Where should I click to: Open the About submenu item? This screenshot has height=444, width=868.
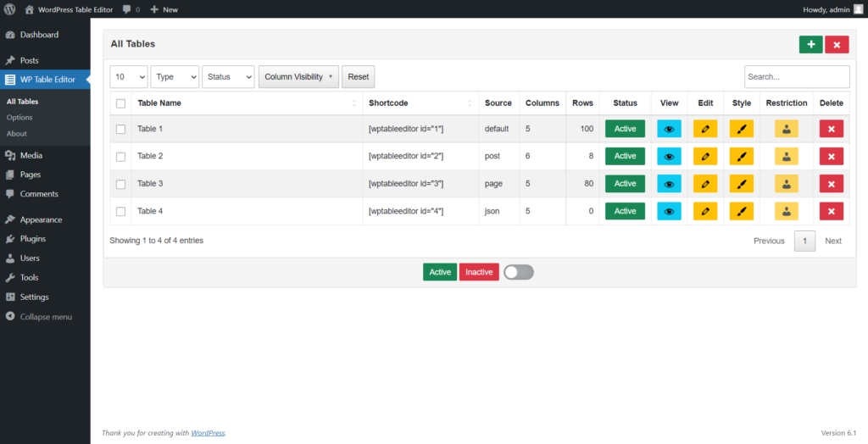[17, 133]
